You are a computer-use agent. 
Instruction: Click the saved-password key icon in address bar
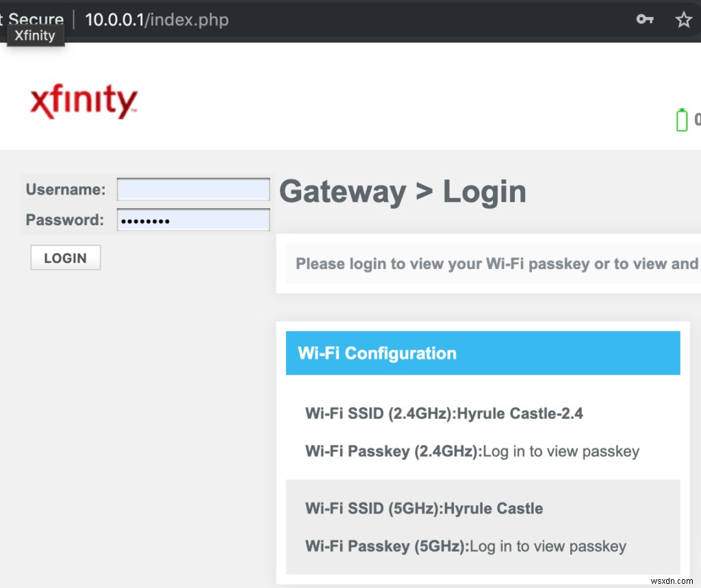[645, 19]
